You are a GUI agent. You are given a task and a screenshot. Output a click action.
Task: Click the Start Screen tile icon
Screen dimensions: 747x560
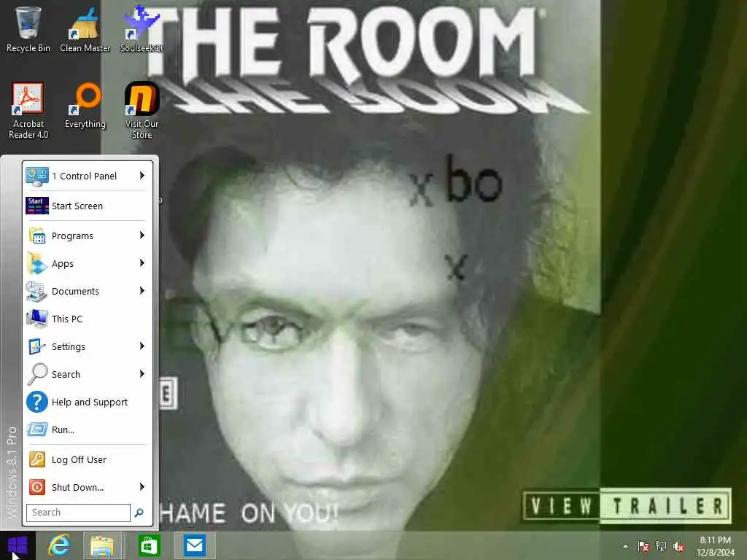(x=37, y=206)
